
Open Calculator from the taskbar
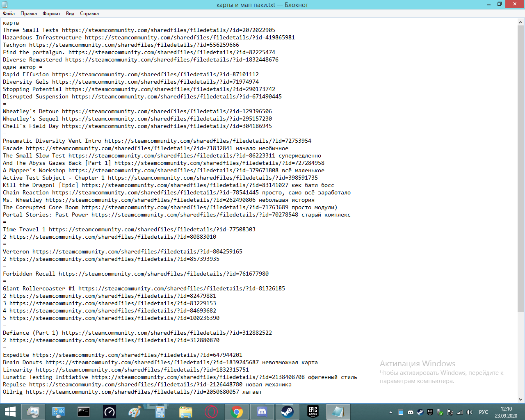[160, 412]
